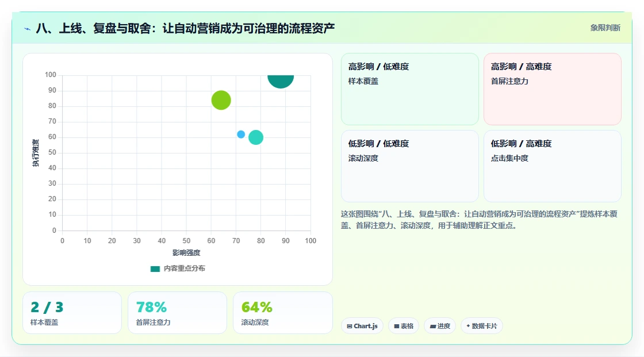Open the 低影响 / 低难度 quadrant card
The image size is (644, 357).
[410, 166]
